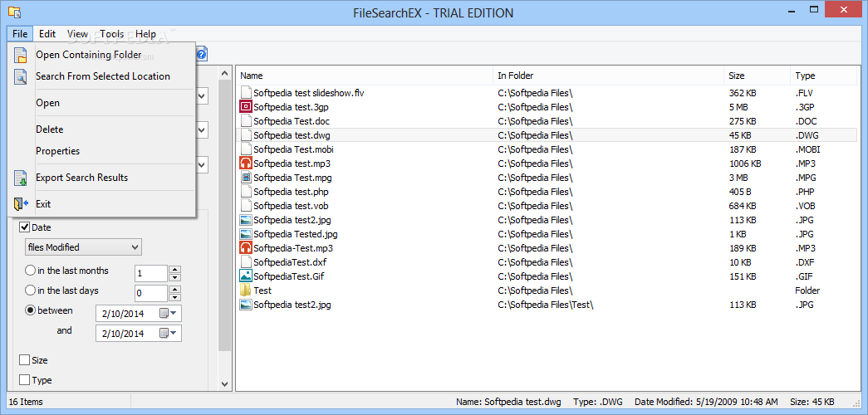
Task: Select the 'in the last days' radio button
Action: pyautogui.click(x=31, y=290)
